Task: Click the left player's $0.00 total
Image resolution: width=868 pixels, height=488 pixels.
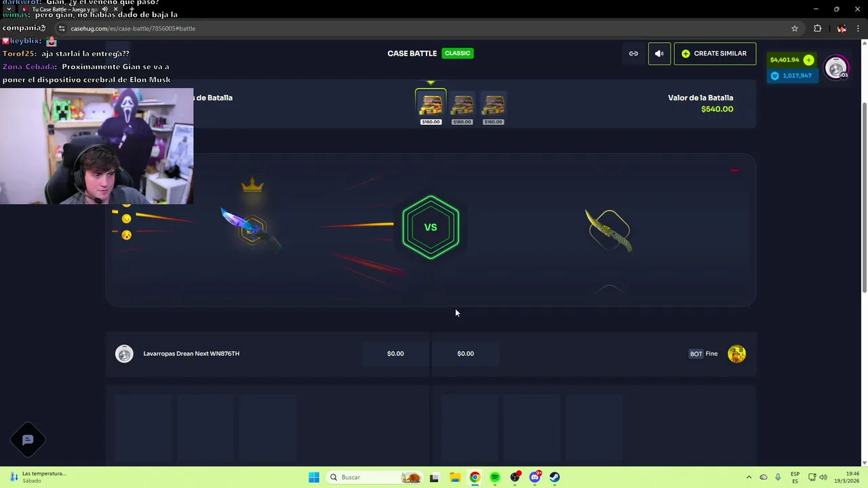Action: [x=395, y=354]
